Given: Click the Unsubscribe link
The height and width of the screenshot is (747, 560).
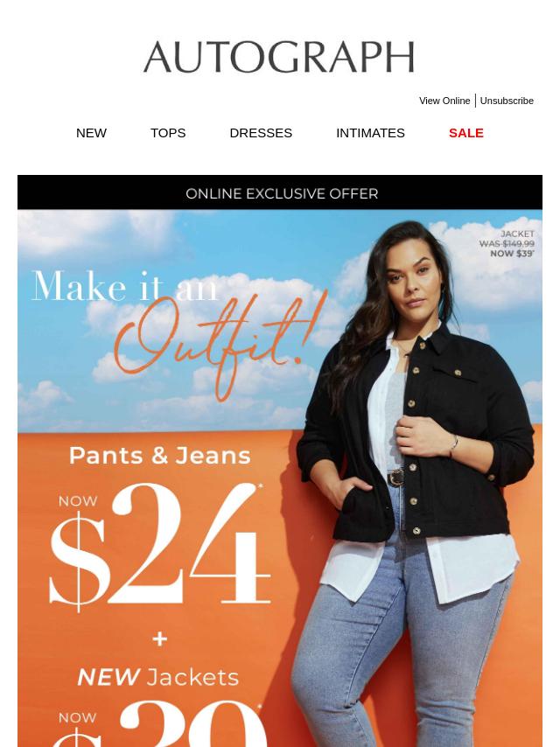Looking at the screenshot, I should (x=507, y=101).
